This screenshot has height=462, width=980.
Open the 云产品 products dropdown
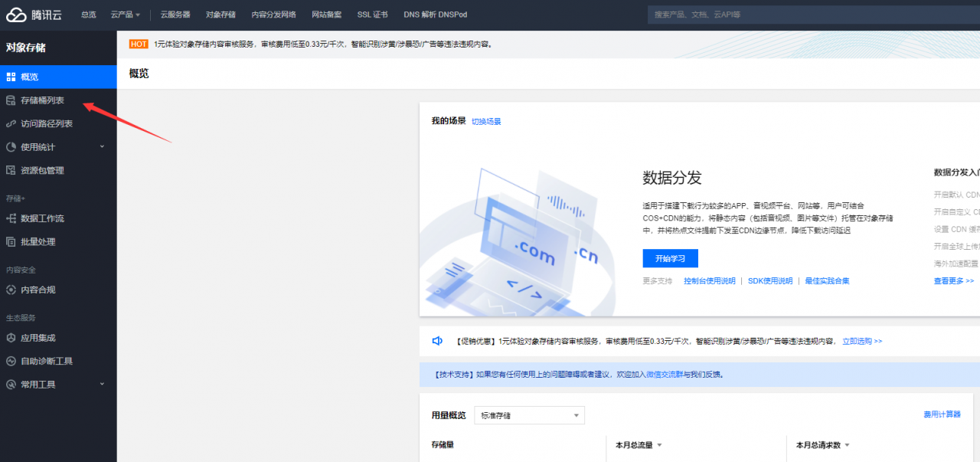coord(126,14)
